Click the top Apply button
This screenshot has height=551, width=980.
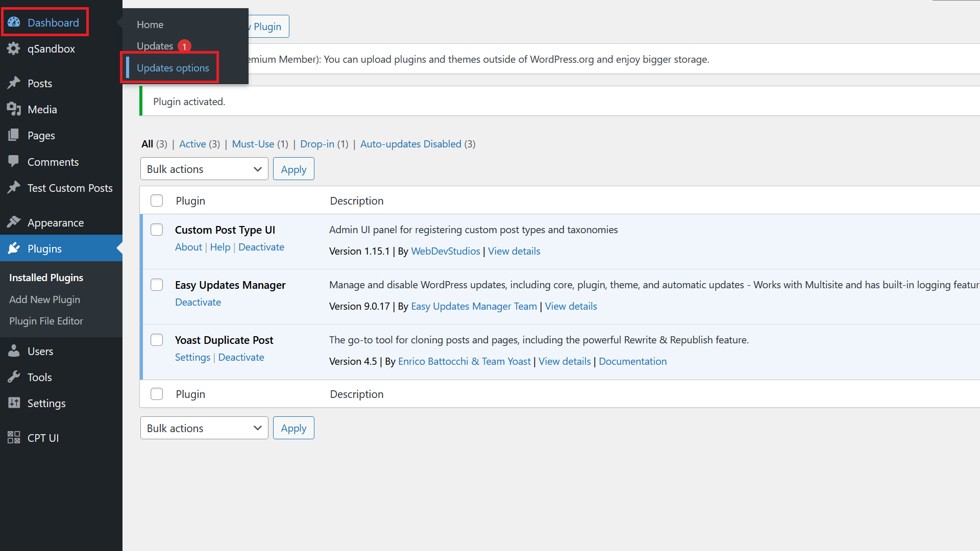coord(293,169)
